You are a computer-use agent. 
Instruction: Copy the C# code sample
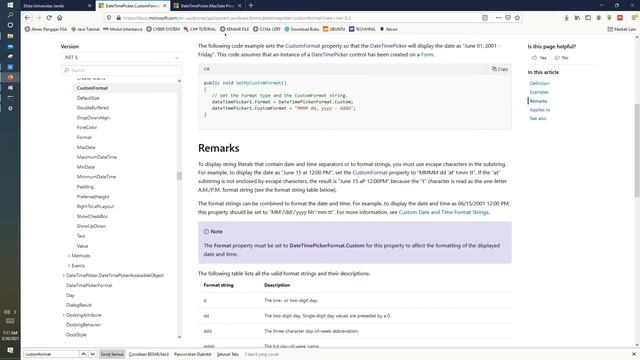[x=500, y=69]
